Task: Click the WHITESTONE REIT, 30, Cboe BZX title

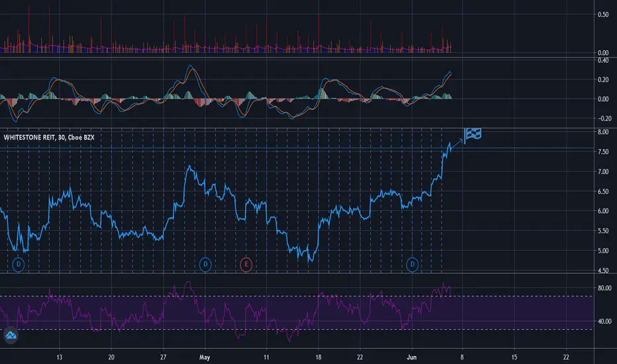Action: pyautogui.click(x=49, y=138)
